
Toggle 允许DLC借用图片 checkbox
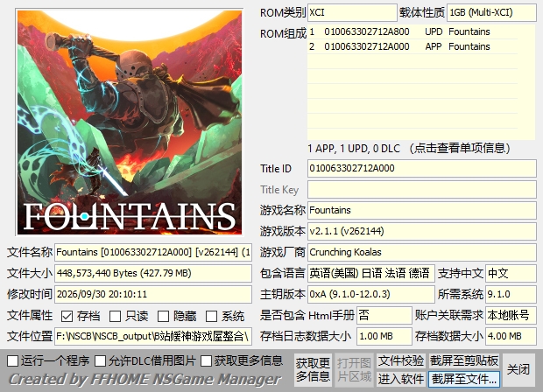coord(101,361)
